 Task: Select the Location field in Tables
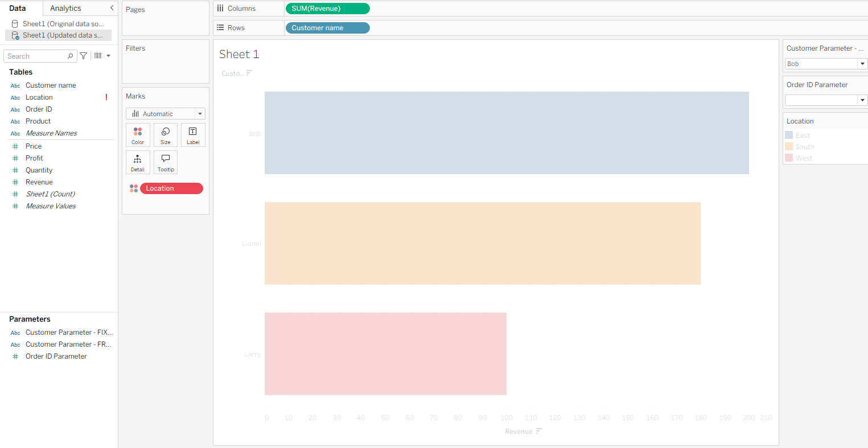coord(39,97)
